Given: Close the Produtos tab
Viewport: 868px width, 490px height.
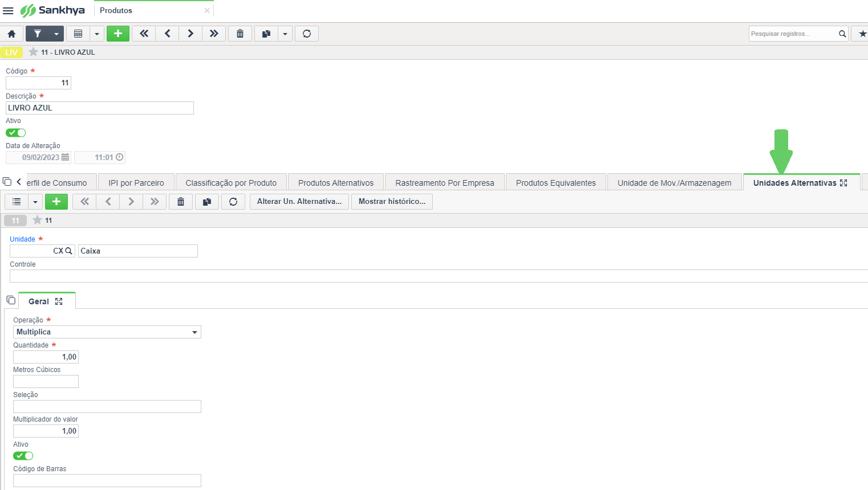Looking at the screenshot, I should click(207, 11).
